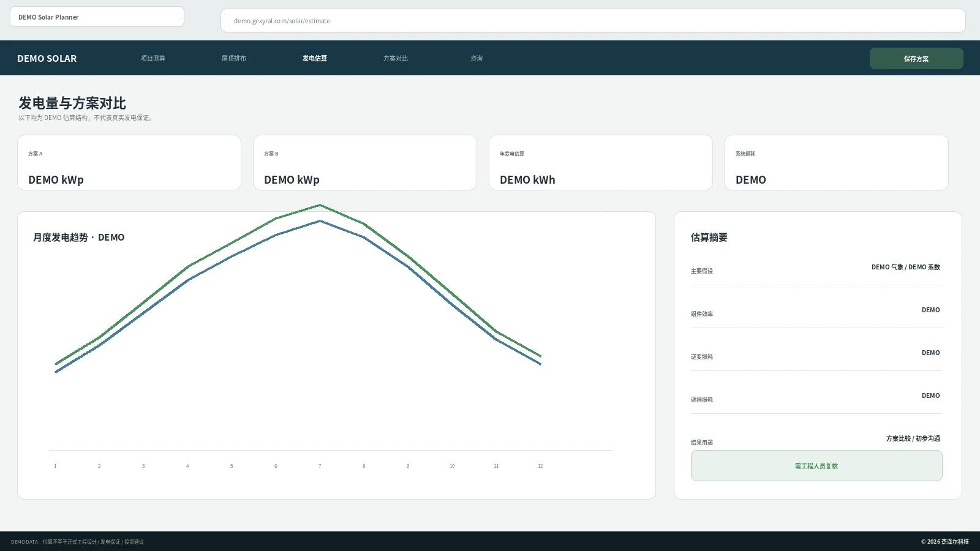
Task: Open the 方案 B capacity card
Action: click(x=365, y=163)
